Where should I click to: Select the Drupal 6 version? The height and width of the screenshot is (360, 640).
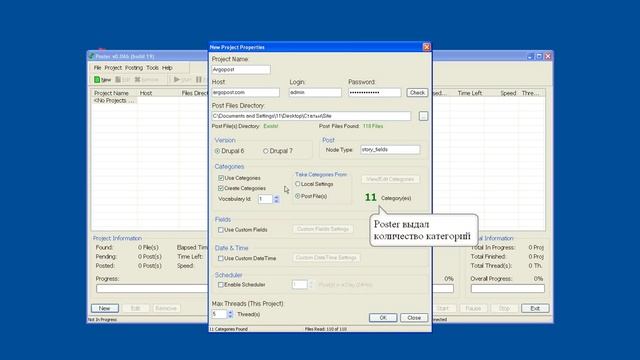click(218, 151)
